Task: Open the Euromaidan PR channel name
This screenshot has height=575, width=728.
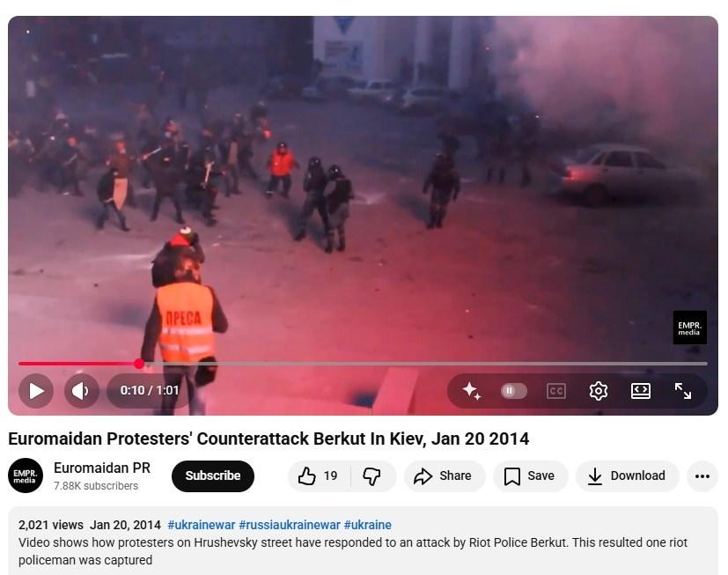Action: 102,468
